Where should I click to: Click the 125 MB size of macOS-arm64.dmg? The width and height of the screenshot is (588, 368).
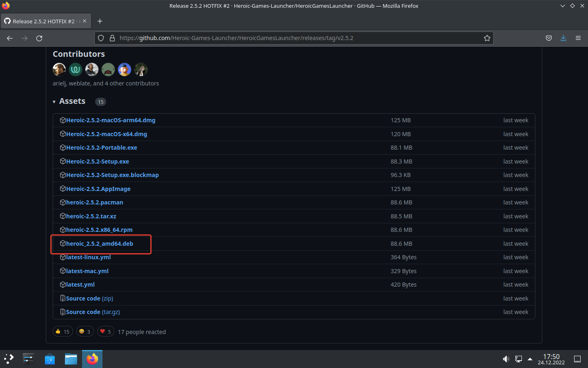click(x=401, y=120)
